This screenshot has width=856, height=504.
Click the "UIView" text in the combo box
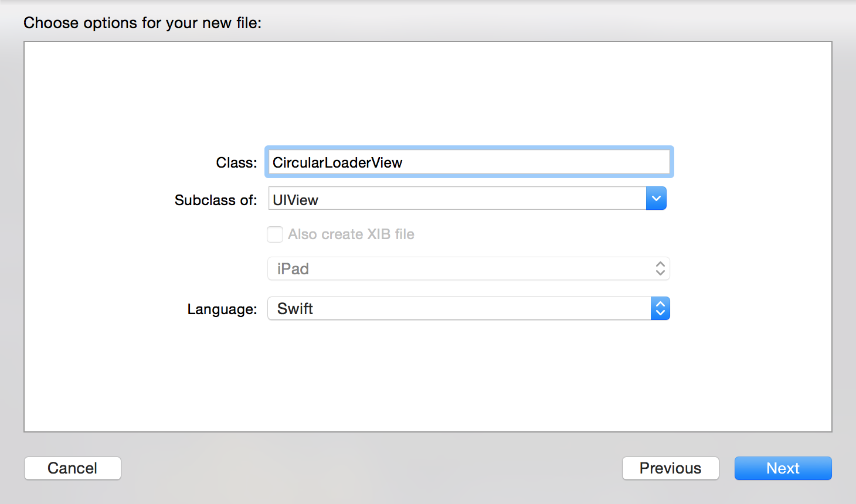click(x=295, y=200)
